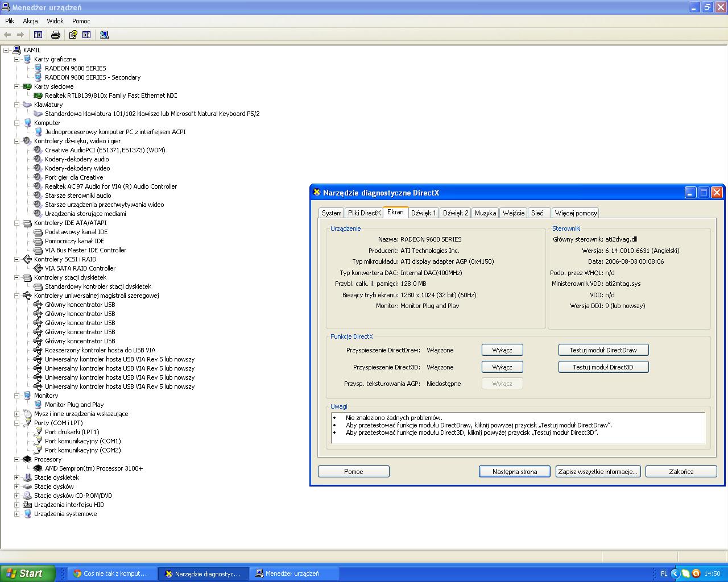Switch to the Wejście tab
This screenshot has height=582, width=728.
tap(514, 213)
